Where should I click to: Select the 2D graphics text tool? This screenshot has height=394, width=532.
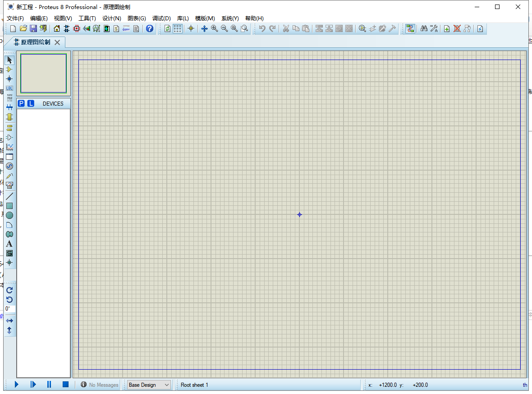(9, 244)
